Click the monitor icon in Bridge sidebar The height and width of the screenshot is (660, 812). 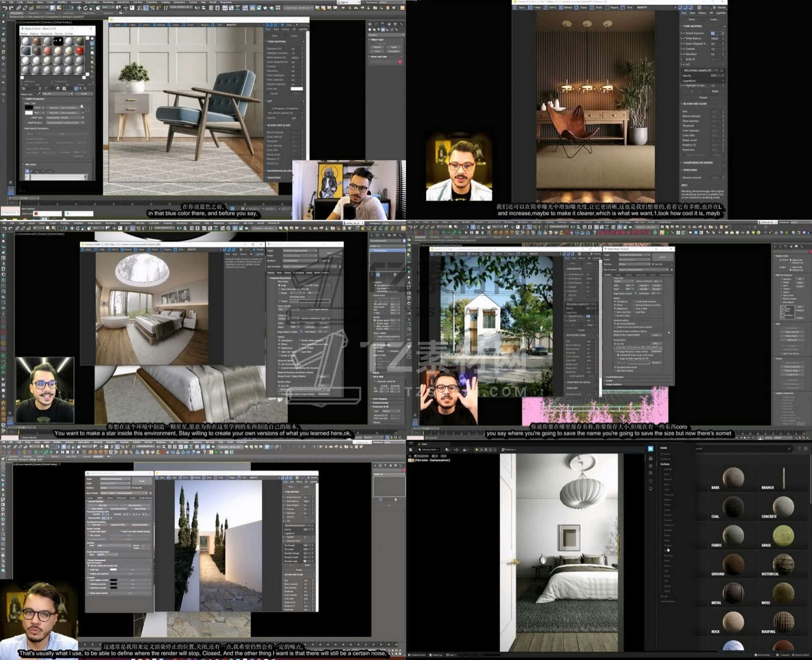(651, 488)
